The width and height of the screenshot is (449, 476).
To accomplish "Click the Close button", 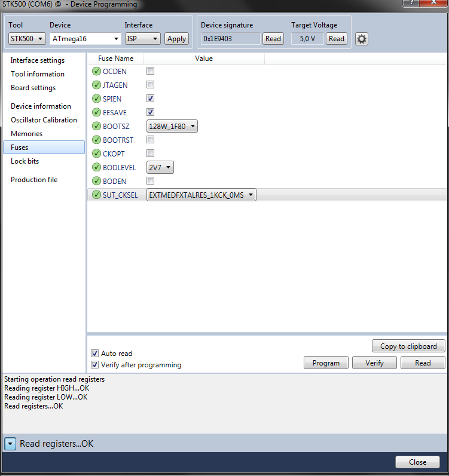I will coord(417,462).
